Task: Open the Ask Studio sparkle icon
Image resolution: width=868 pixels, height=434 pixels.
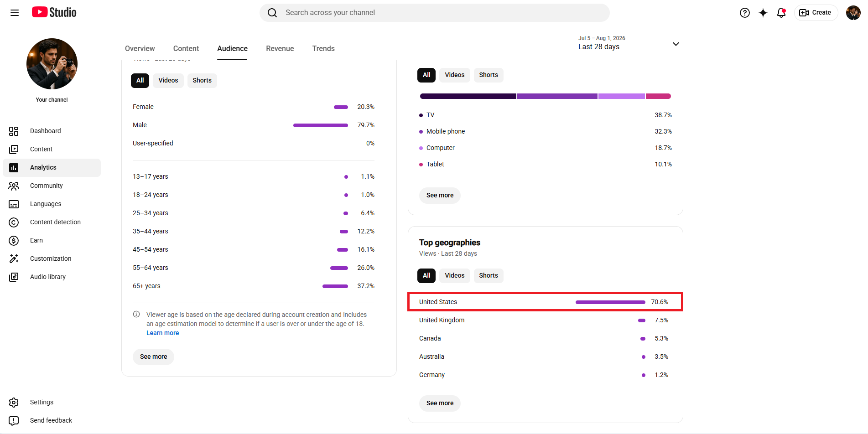Action: [x=763, y=13]
